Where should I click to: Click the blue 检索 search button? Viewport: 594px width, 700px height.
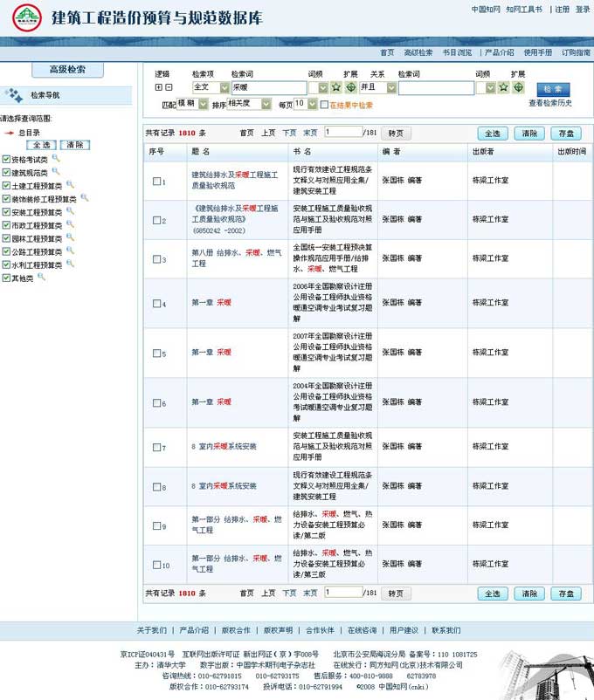553,89
